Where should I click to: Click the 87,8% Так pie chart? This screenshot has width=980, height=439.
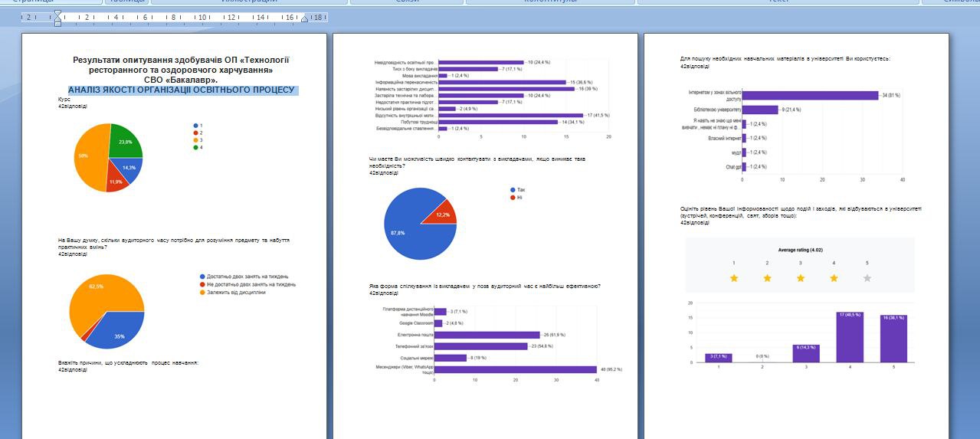419,224
